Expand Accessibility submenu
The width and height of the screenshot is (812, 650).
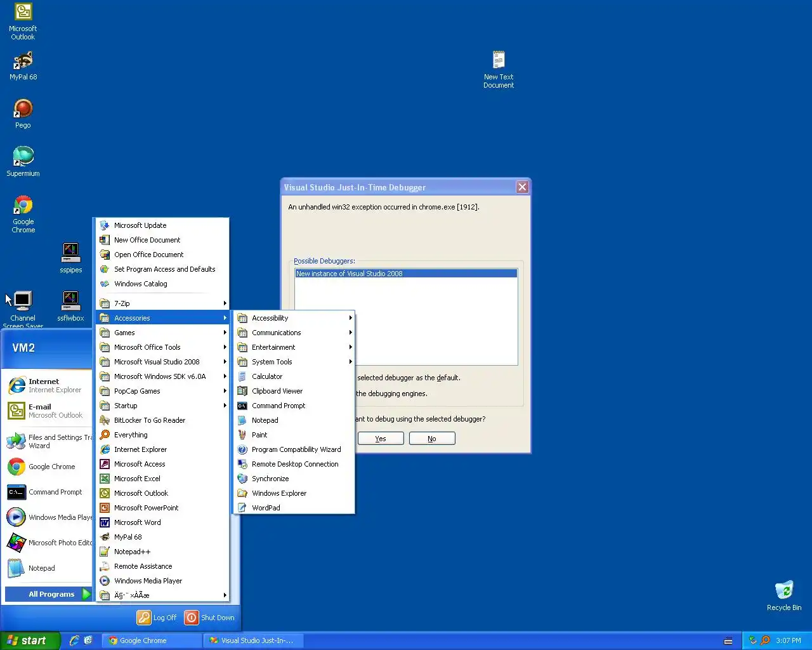pos(294,318)
